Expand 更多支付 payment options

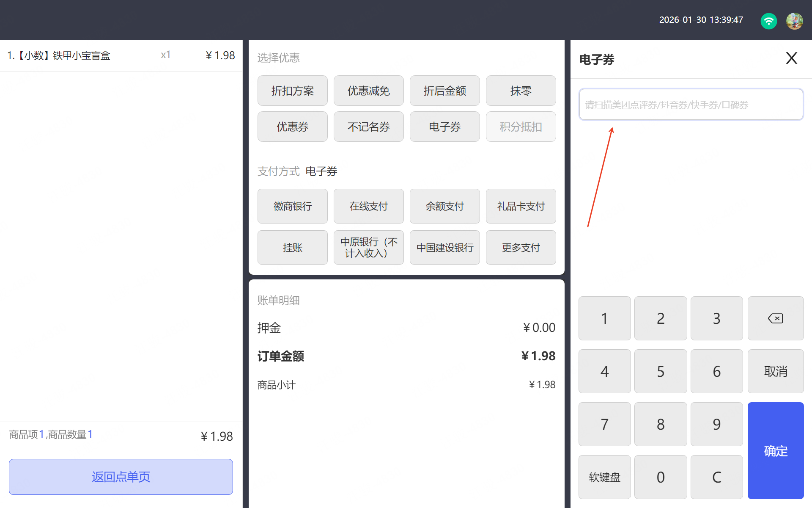tap(521, 248)
